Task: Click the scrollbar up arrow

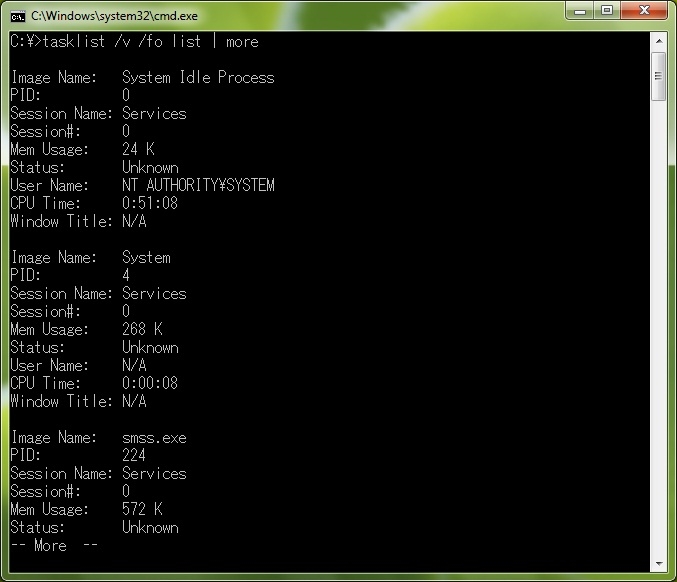Action: click(x=659, y=41)
